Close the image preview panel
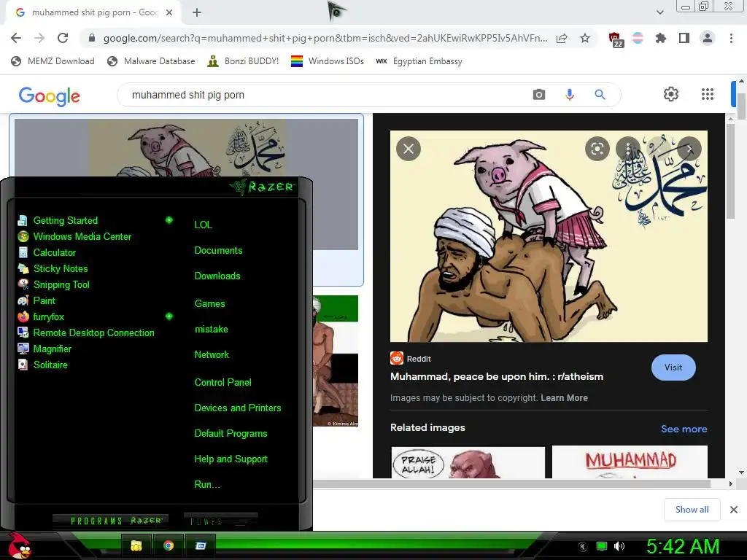The image size is (747, 560). 409,149
